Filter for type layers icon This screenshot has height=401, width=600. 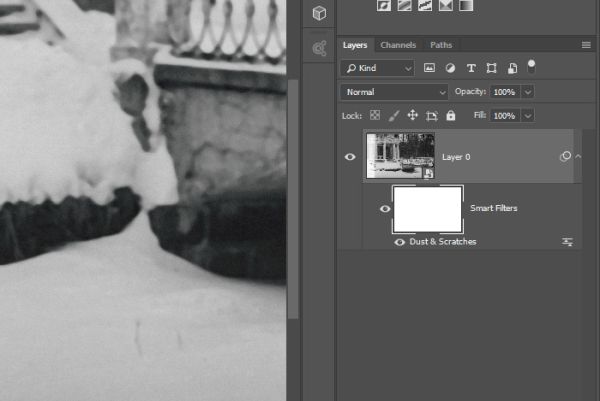tap(471, 68)
